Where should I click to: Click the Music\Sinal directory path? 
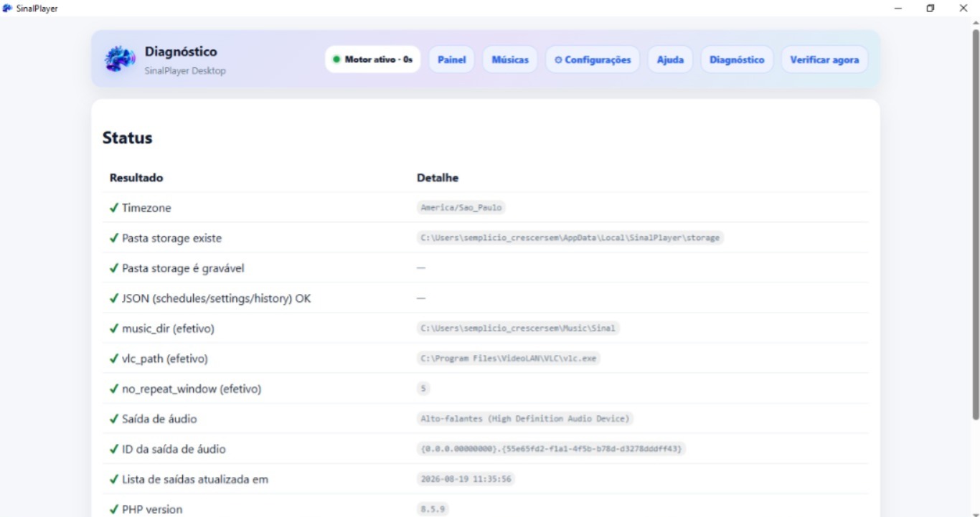click(518, 328)
